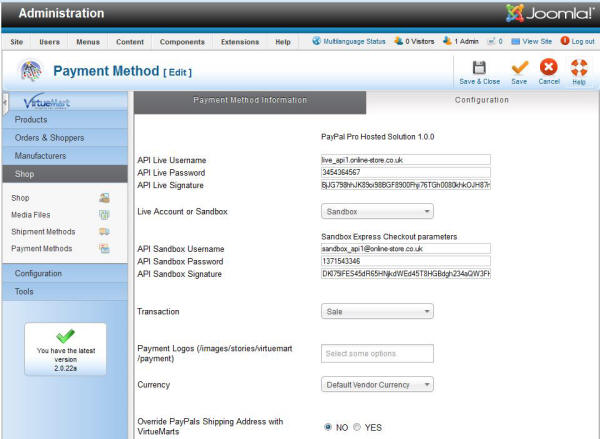Select the NO radio for shipping override
The height and width of the screenshot is (439, 600).
pyautogui.click(x=328, y=427)
